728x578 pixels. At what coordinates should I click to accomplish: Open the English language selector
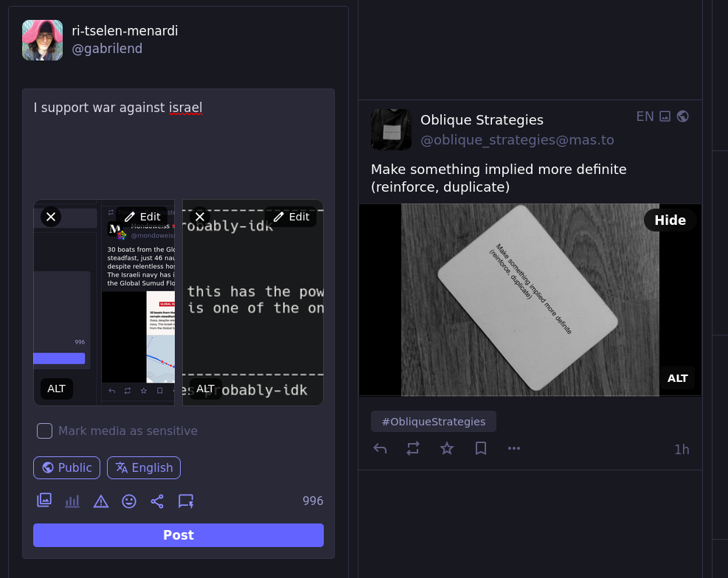(143, 467)
